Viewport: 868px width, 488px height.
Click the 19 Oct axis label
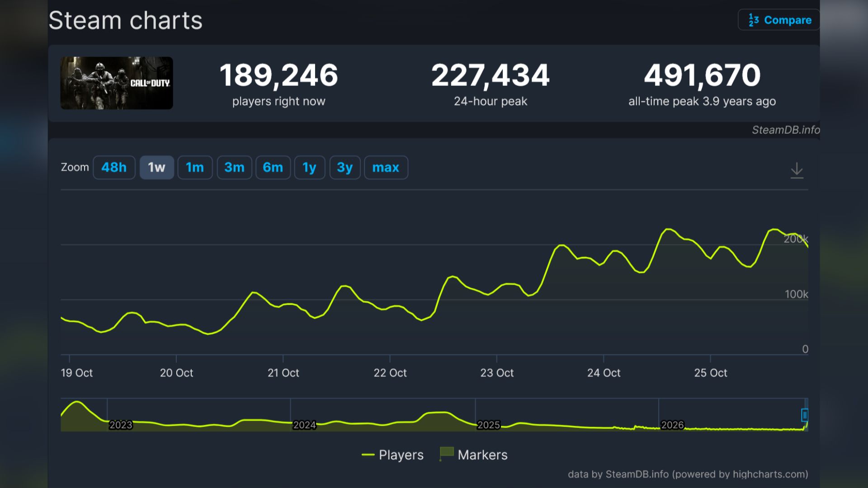pyautogui.click(x=77, y=373)
